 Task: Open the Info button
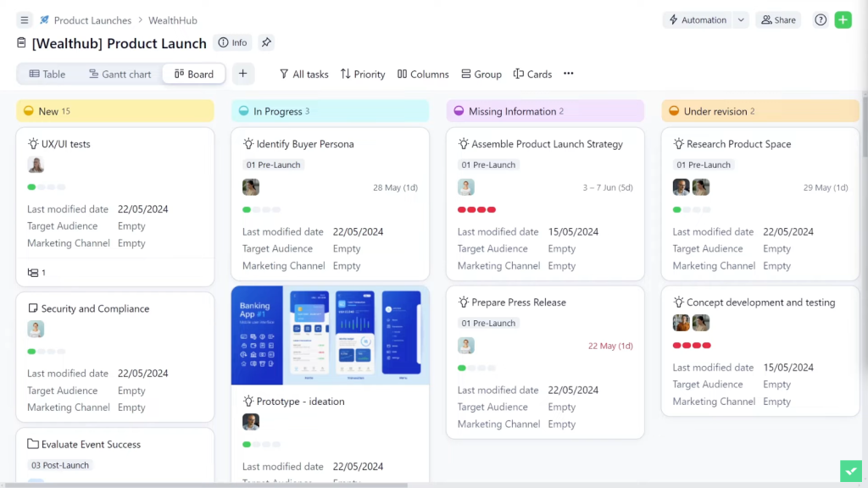(232, 42)
